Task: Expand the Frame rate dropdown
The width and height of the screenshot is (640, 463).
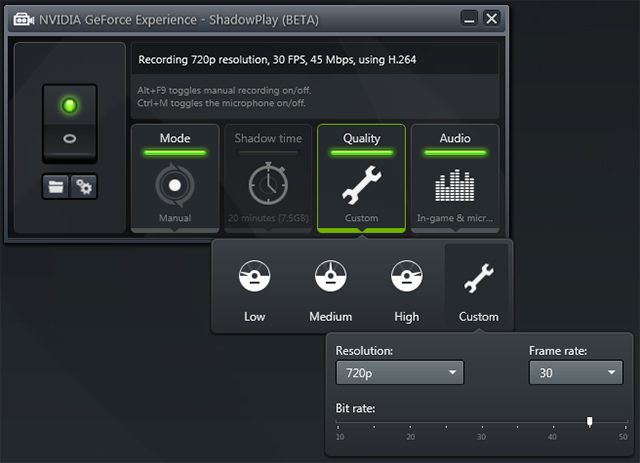Action: 575,373
